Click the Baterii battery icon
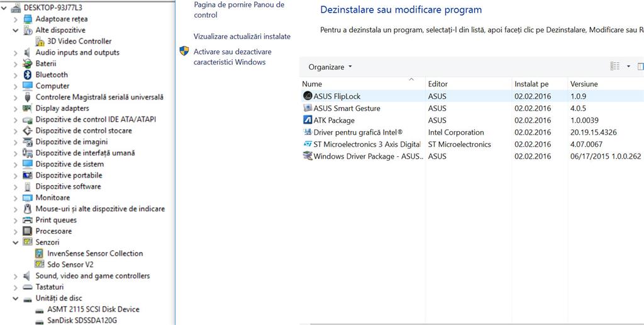The image size is (644, 325). click(x=28, y=64)
